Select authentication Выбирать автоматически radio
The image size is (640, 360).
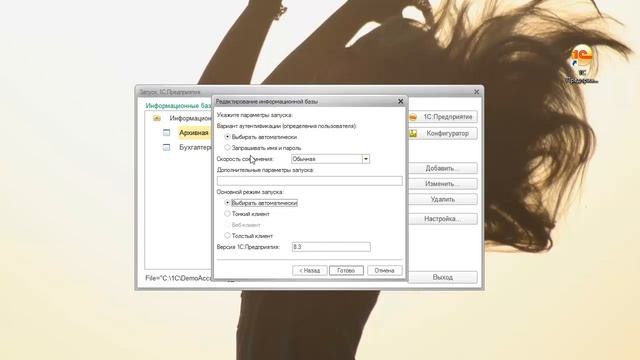(x=227, y=137)
